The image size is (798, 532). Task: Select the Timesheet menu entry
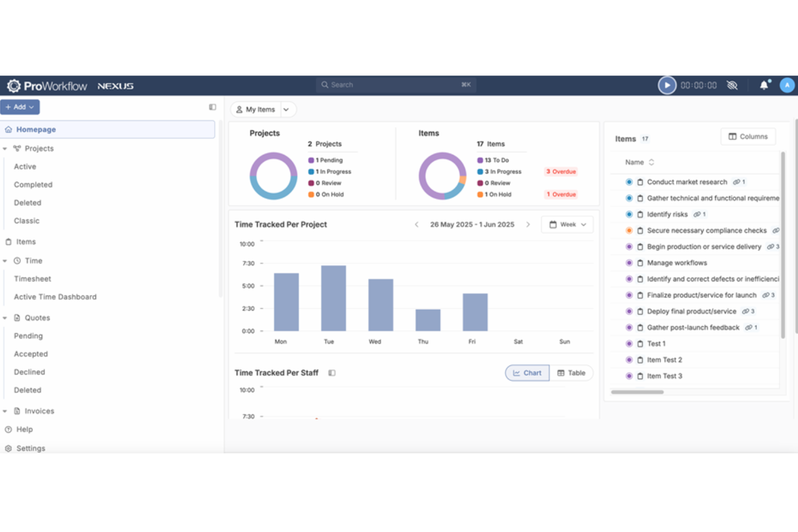(x=32, y=279)
